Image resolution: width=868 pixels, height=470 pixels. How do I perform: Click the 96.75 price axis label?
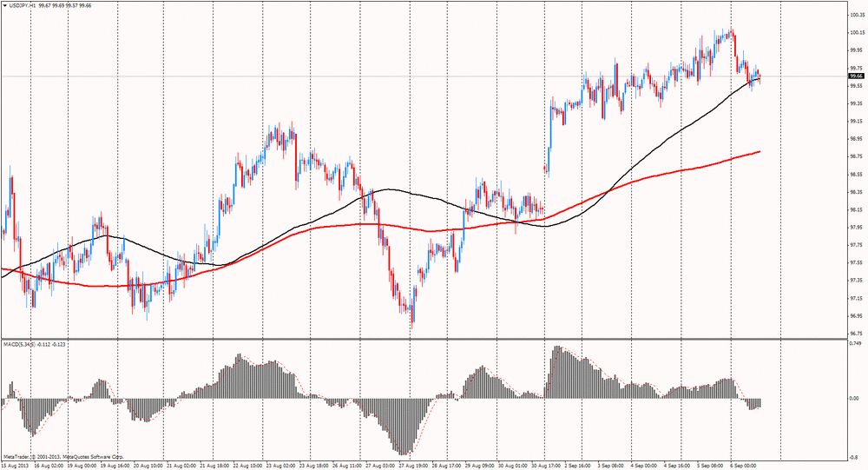coord(856,334)
